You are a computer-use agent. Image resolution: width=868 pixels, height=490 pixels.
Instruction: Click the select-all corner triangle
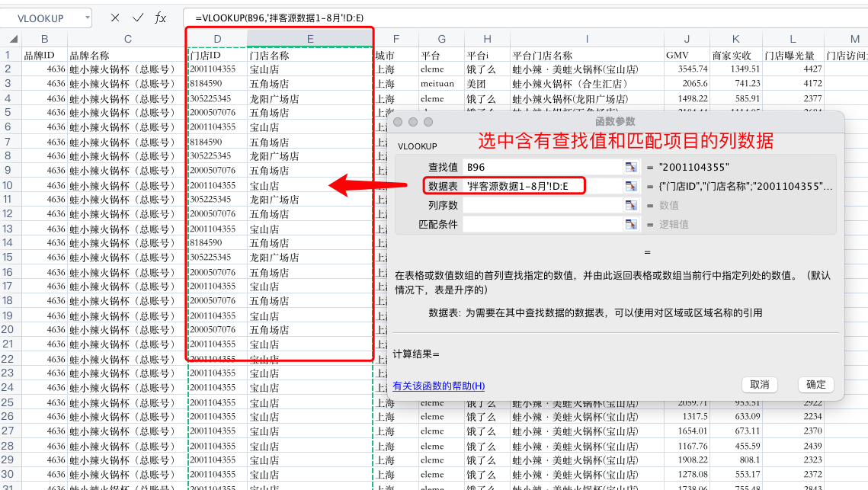pyautogui.click(x=13, y=40)
